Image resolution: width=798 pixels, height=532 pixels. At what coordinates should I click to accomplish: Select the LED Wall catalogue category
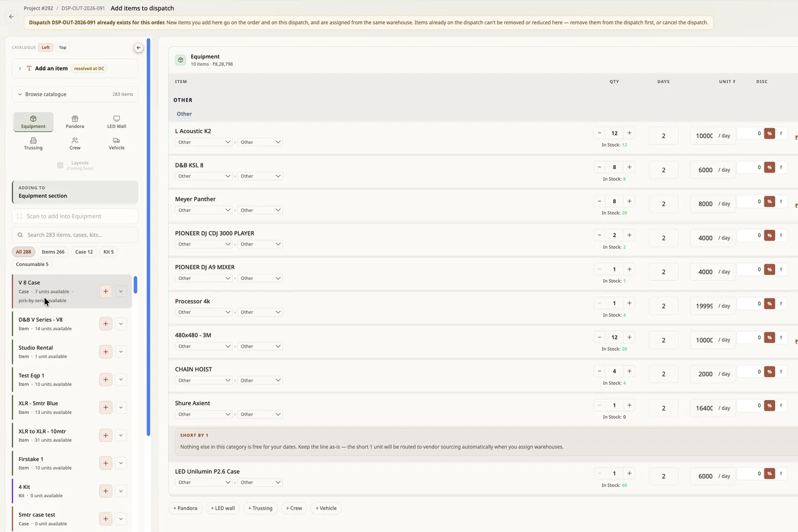click(x=116, y=122)
